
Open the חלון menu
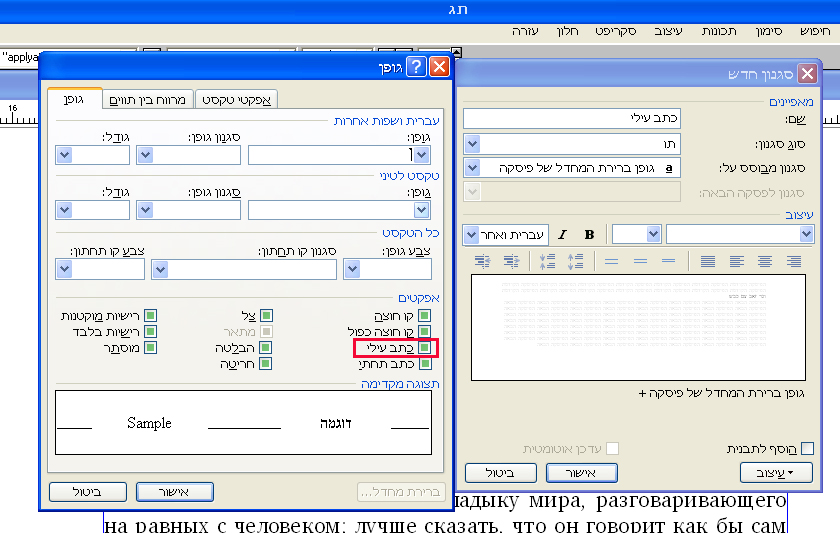pyautogui.click(x=567, y=32)
